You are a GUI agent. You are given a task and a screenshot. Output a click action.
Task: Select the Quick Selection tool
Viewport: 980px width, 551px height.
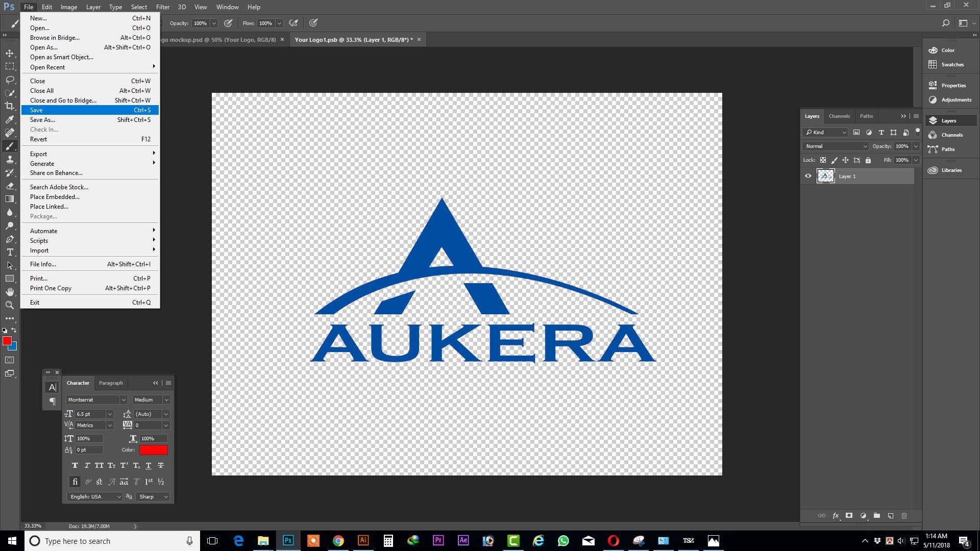(10, 93)
